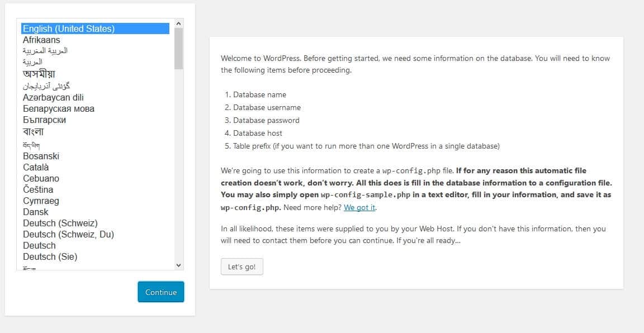
Task: Choose plain Deutsch from the language list
Action: point(39,245)
